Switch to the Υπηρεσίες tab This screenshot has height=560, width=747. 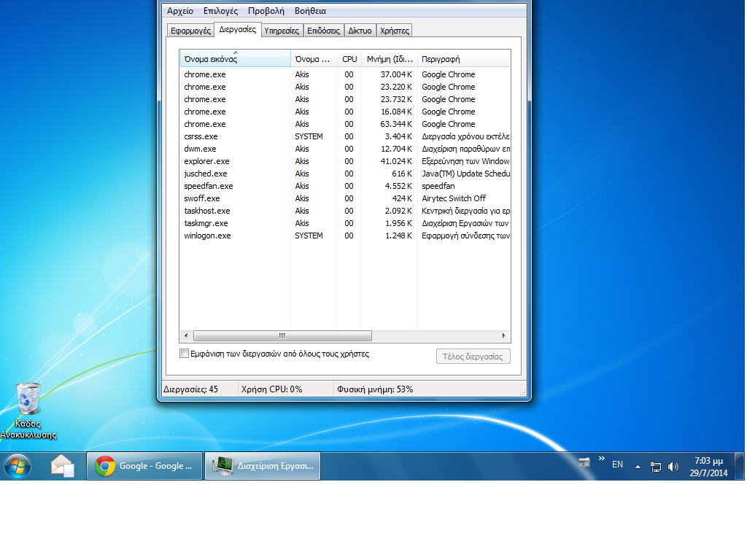tap(282, 31)
